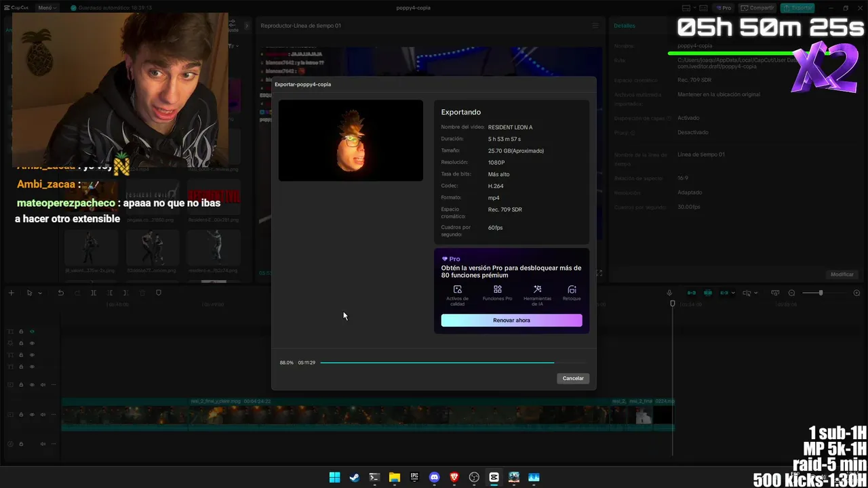Click the split clip icon in timeline toolbar
Image resolution: width=868 pixels, height=488 pixels.
(94, 293)
